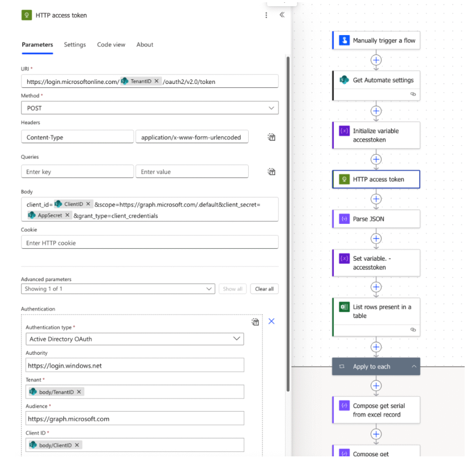Screen dimensions: 476x466
Task: Add step after HTTP access token
Action: [x=376, y=199]
